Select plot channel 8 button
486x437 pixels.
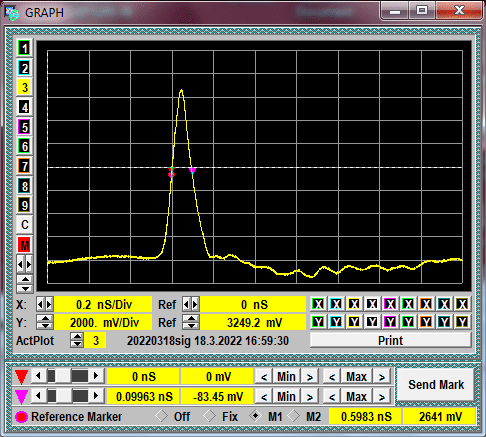pyautogui.click(x=24, y=186)
